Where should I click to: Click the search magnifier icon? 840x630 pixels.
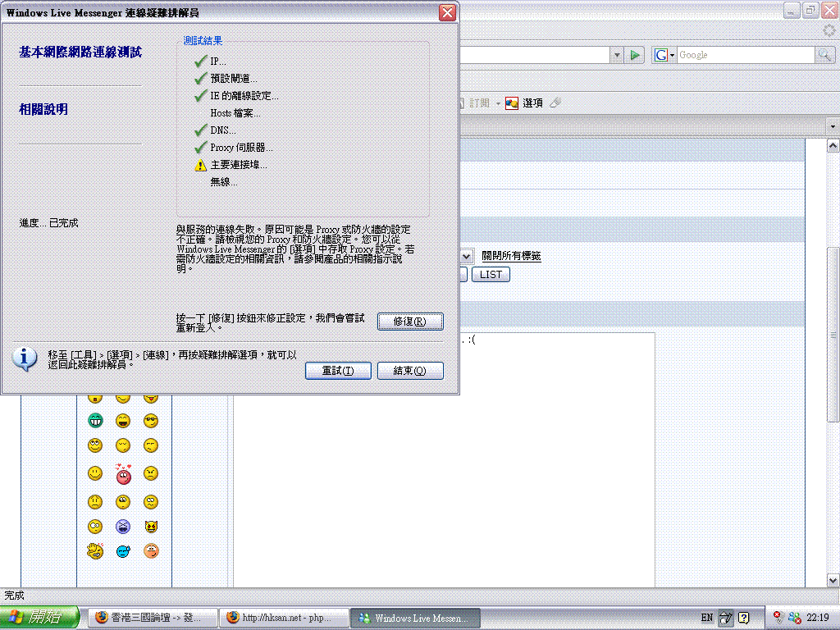click(x=824, y=55)
